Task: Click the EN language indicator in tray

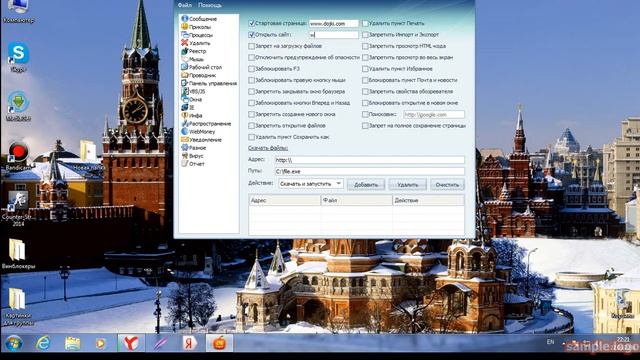Action: point(551,342)
